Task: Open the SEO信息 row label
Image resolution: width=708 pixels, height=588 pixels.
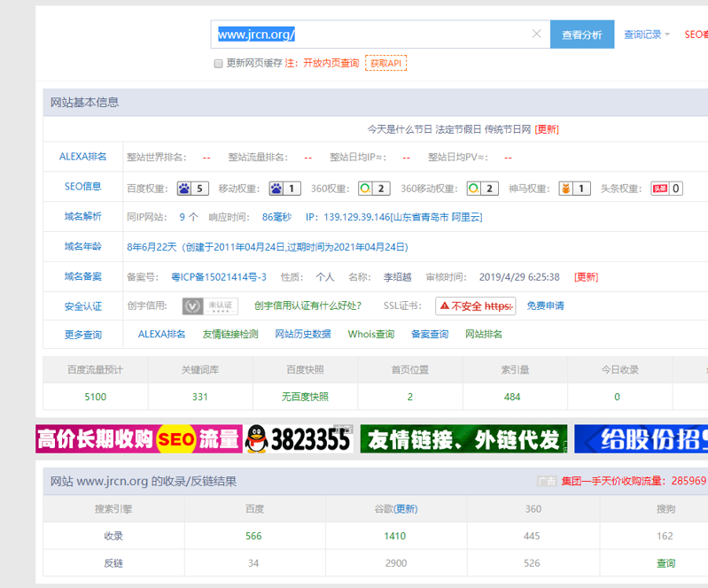Action: 83,186
